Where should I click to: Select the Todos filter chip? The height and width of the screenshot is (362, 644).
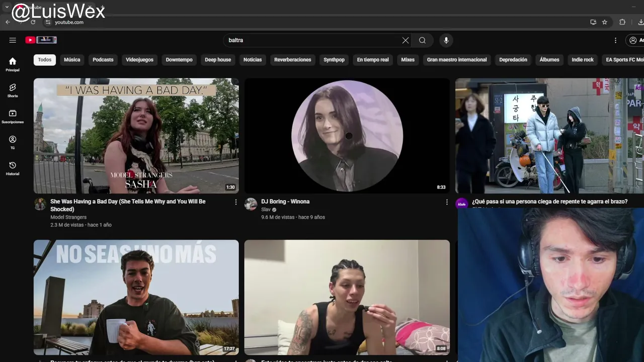45,60
